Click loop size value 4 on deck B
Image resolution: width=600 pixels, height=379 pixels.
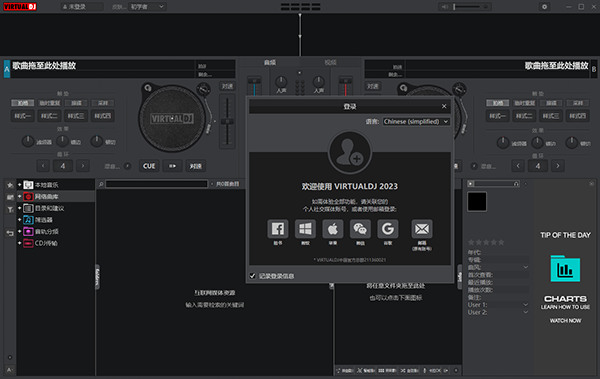538,166
